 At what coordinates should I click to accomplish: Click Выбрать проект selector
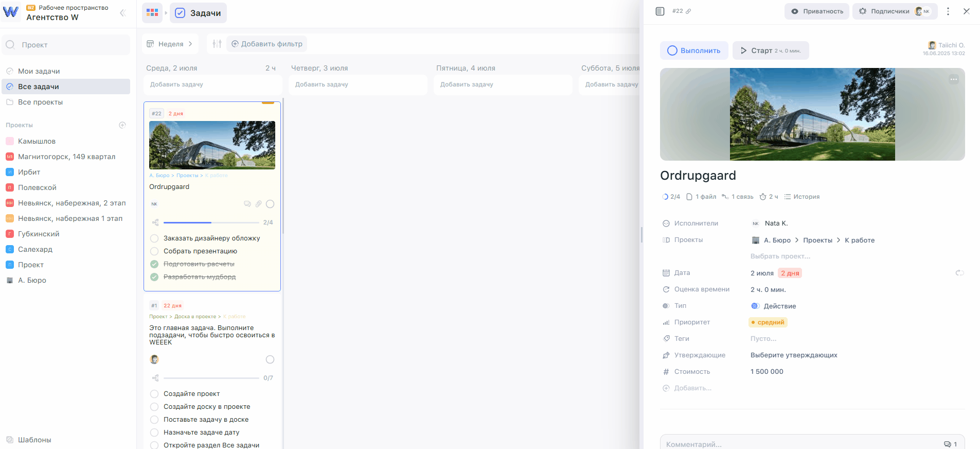point(780,256)
